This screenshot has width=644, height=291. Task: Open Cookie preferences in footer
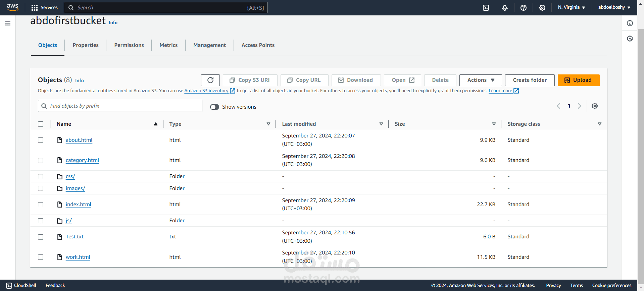click(612, 286)
